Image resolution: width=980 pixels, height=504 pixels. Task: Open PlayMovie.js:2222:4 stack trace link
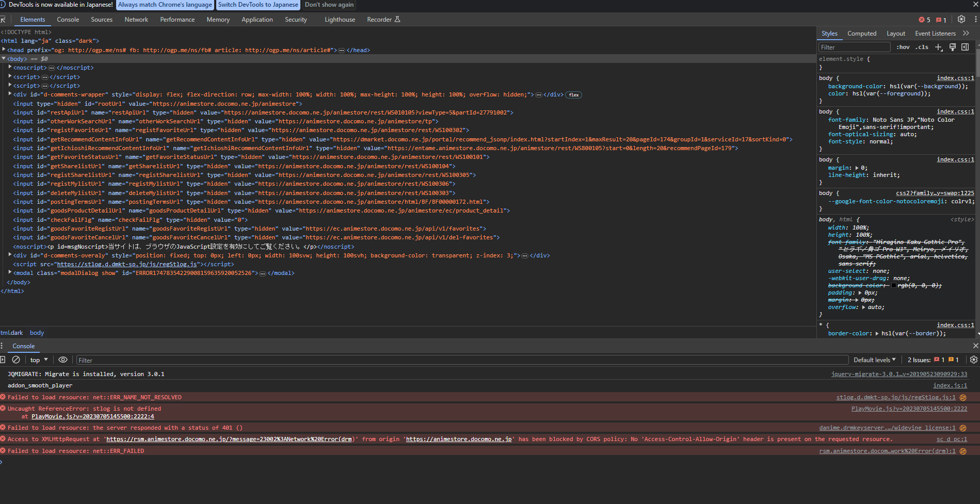pyautogui.click(x=92, y=416)
